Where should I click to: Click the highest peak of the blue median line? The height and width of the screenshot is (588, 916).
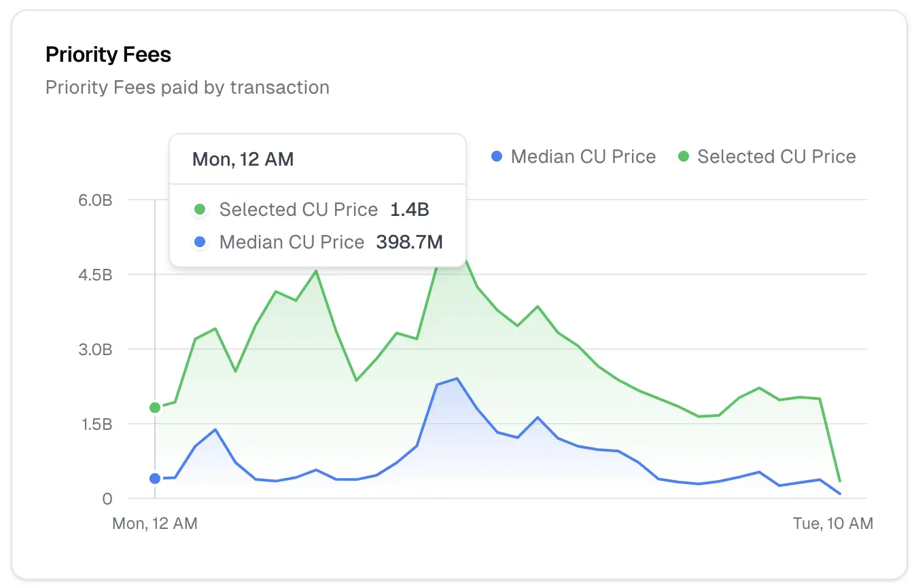pos(457,379)
